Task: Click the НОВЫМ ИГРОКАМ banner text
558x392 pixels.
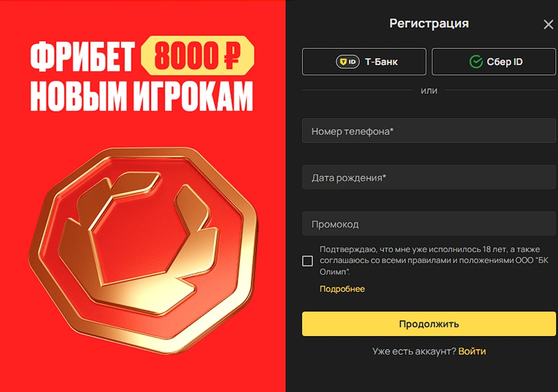Action: pos(142,96)
